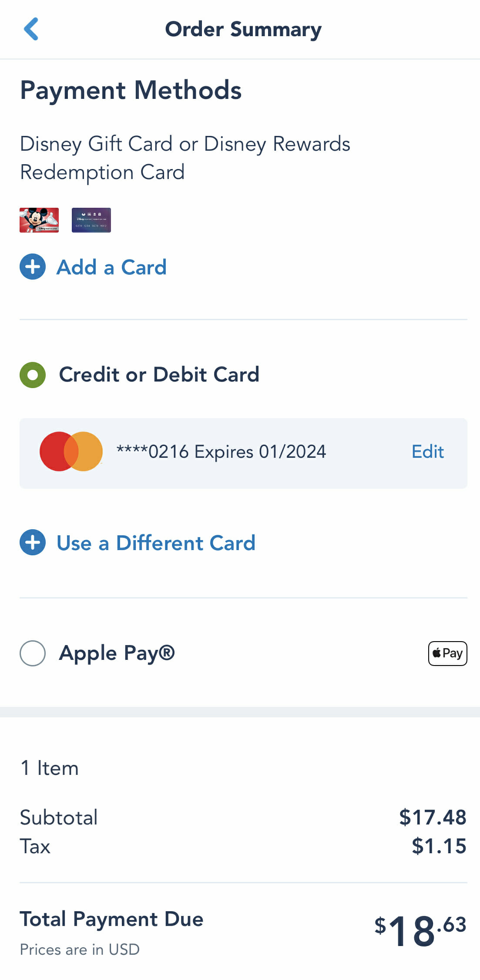Select the saved card ending in 0216
The height and width of the screenshot is (980, 480).
pyautogui.click(x=221, y=452)
